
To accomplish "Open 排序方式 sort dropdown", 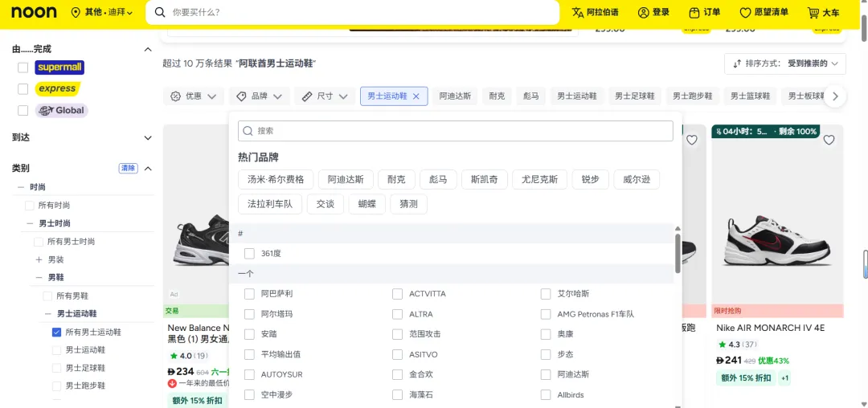I will coord(785,63).
